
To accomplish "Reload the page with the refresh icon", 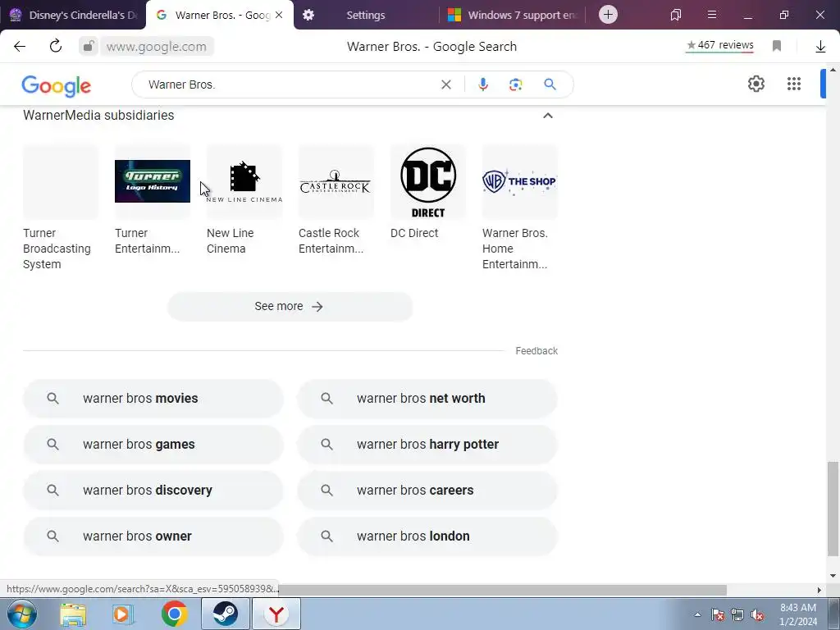I will click(56, 46).
